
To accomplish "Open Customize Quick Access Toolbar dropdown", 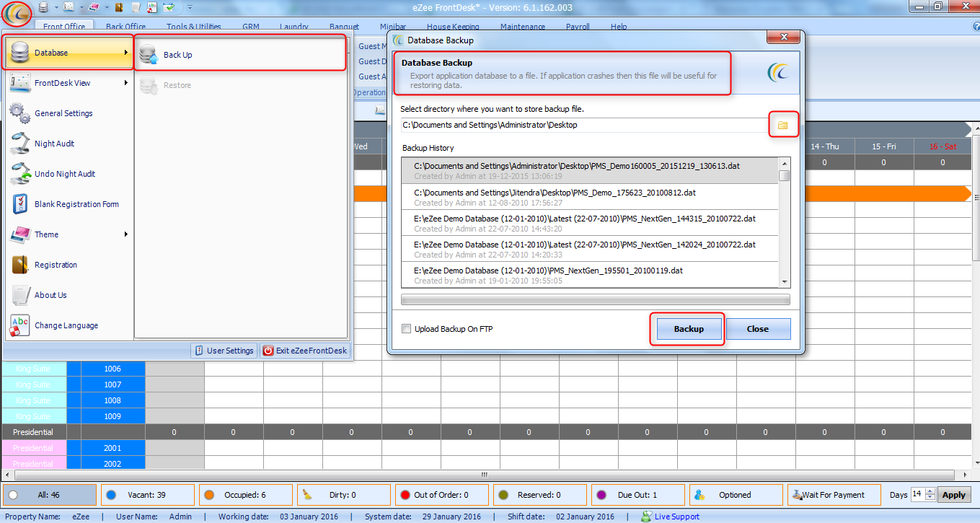I will coord(190,7).
